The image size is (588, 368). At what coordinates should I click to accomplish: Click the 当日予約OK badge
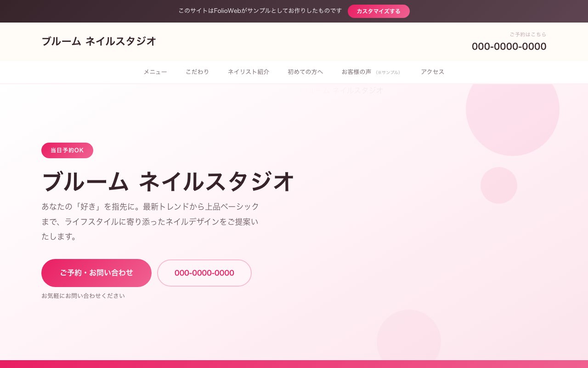pos(67,150)
